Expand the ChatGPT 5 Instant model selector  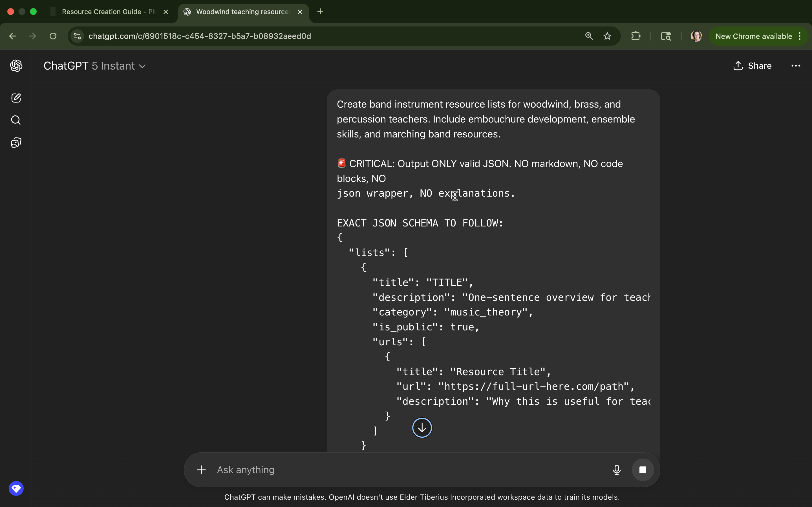click(x=95, y=66)
